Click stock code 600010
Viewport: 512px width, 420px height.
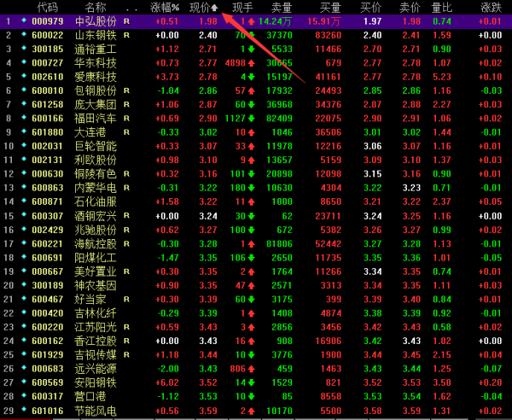(x=47, y=90)
